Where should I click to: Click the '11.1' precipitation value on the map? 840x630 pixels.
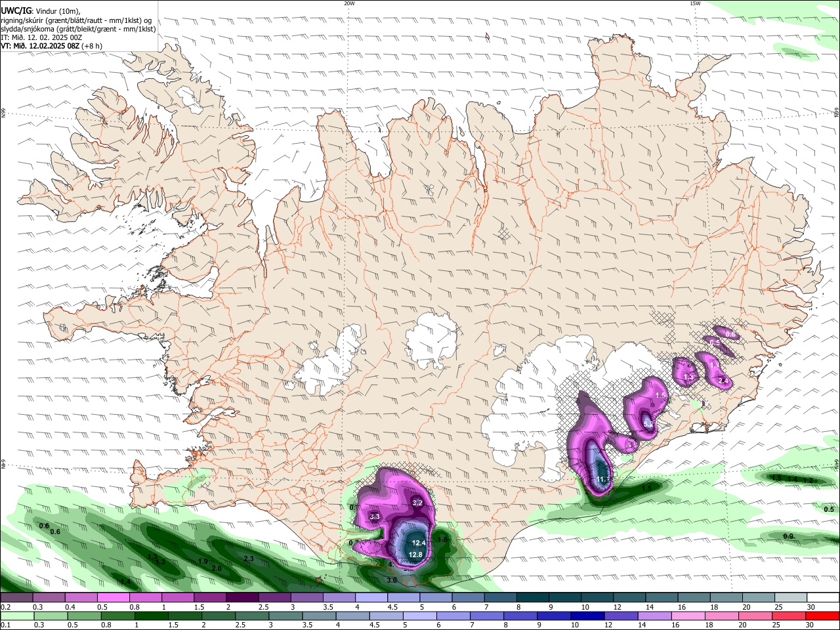604,479
